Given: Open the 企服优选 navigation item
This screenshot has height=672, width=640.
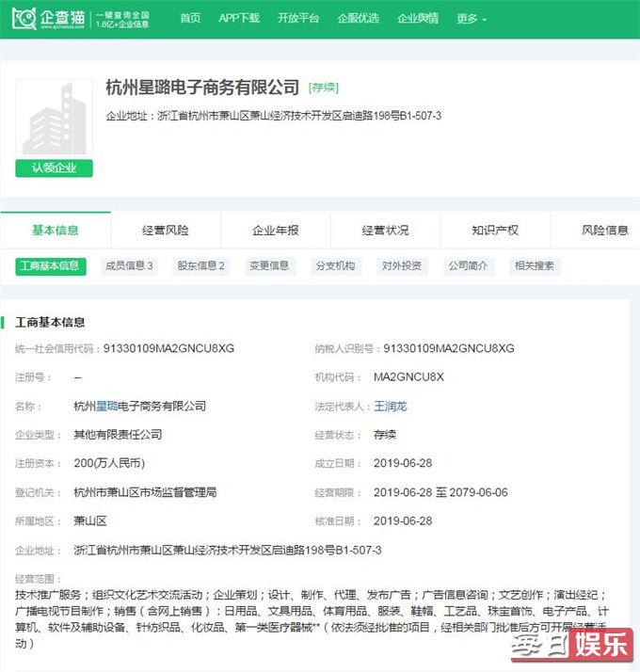Looking at the screenshot, I should point(358,19).
